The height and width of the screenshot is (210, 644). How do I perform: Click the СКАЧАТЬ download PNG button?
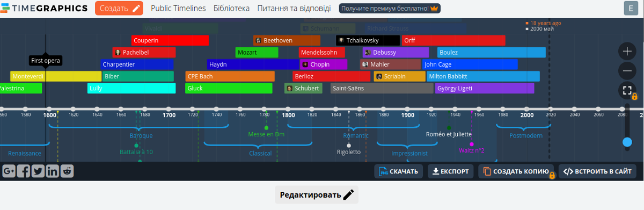[x=399, y=171]
